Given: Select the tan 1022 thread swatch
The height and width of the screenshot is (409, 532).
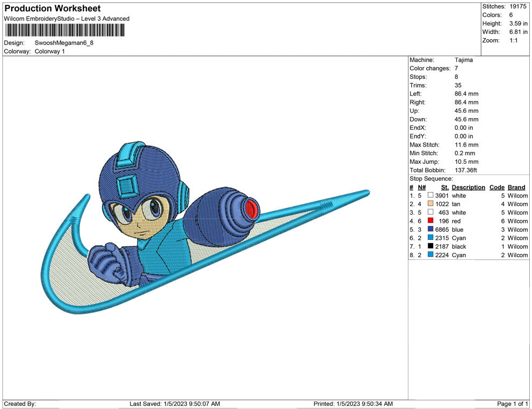Looking at the screenshot, I should pyautogui.click(x=430, y=204).
